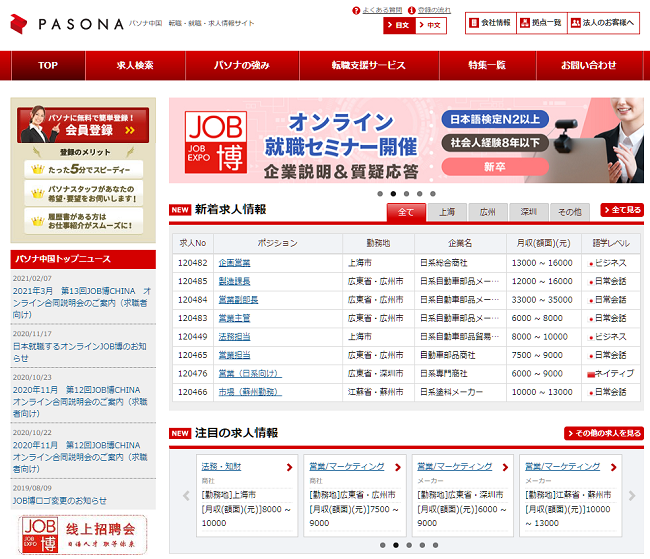Click the PASONA logo icon

click(19, 24)
